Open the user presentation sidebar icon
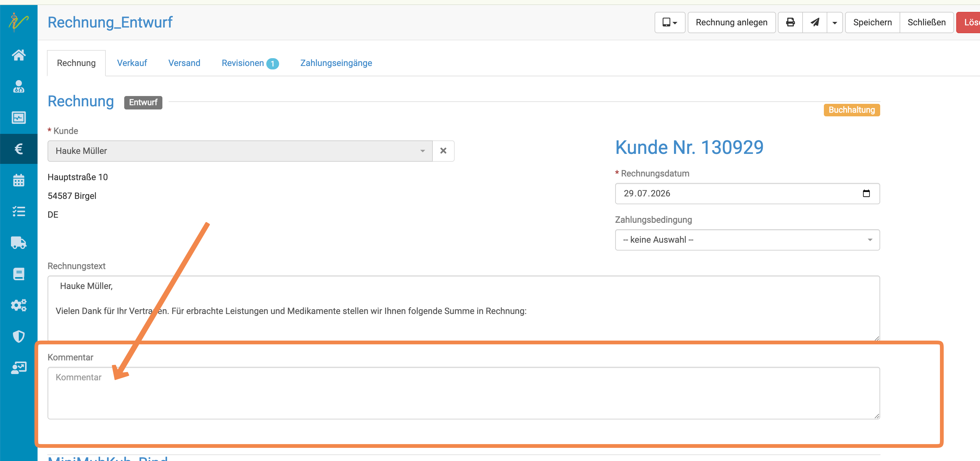 [x=19, y=367]
